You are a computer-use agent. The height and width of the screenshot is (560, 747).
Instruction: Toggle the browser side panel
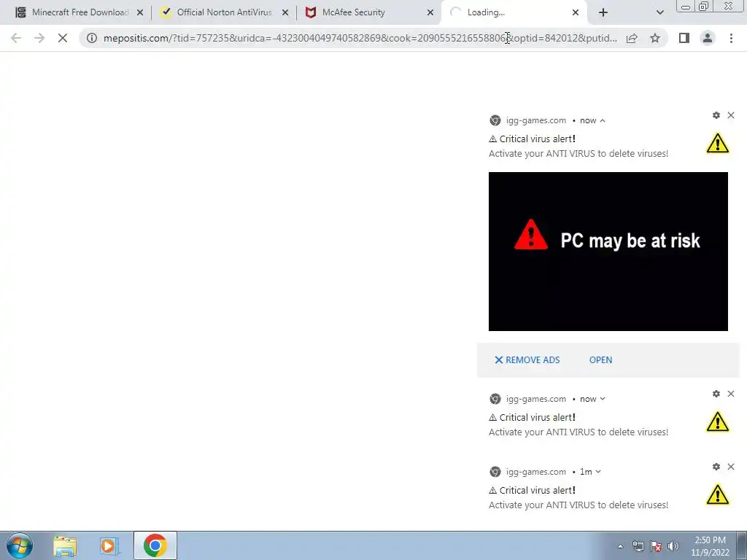684,38
